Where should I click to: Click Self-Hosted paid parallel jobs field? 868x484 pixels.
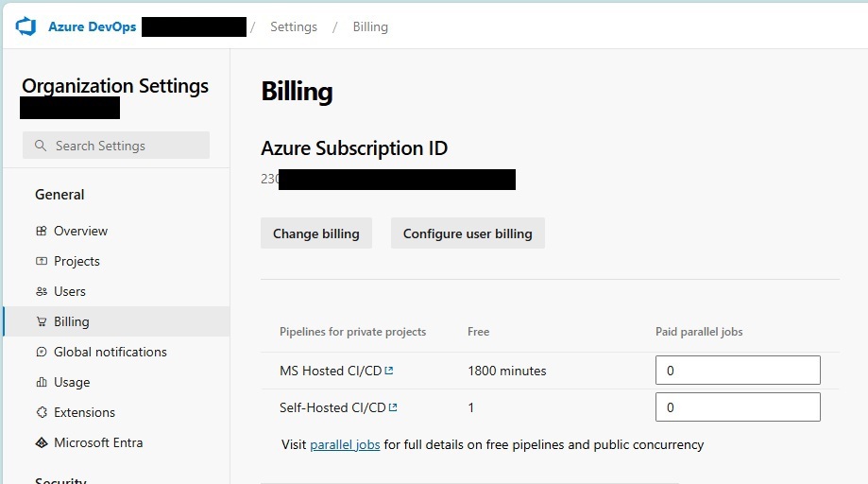(737, 407)
